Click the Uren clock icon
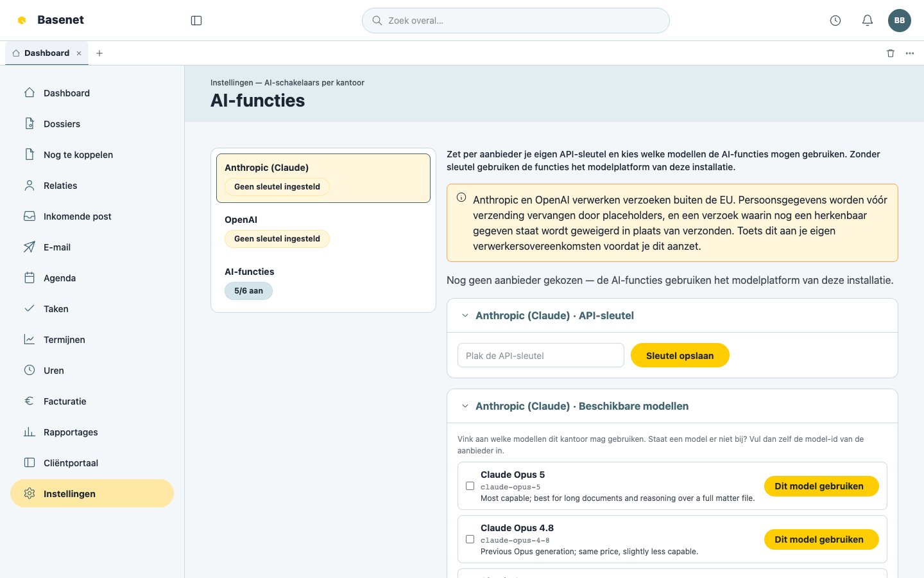The height and width of the screenshot is (578, 924). (30, 370)
